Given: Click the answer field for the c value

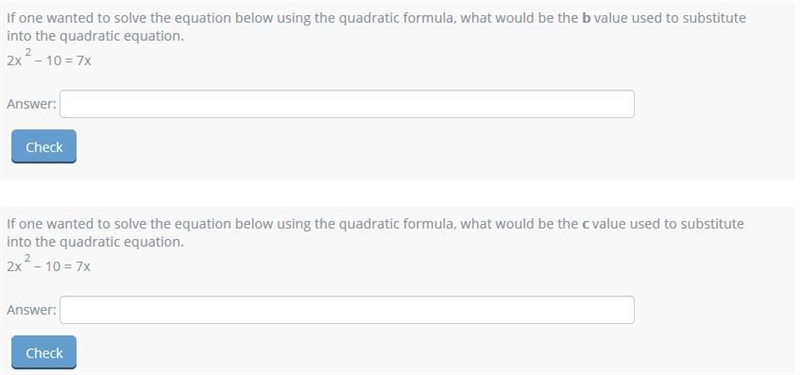Looking at the screenshot, I should pos(347,310).
